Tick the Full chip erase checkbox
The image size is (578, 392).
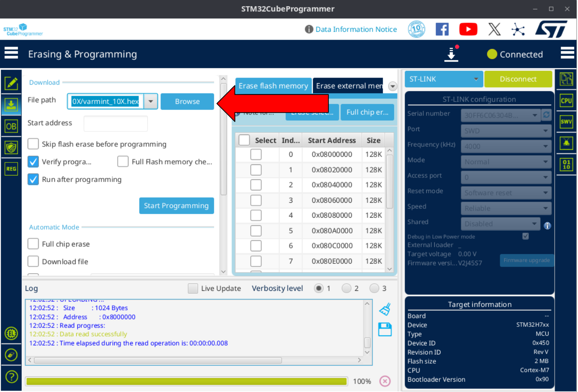coord(33,244)
